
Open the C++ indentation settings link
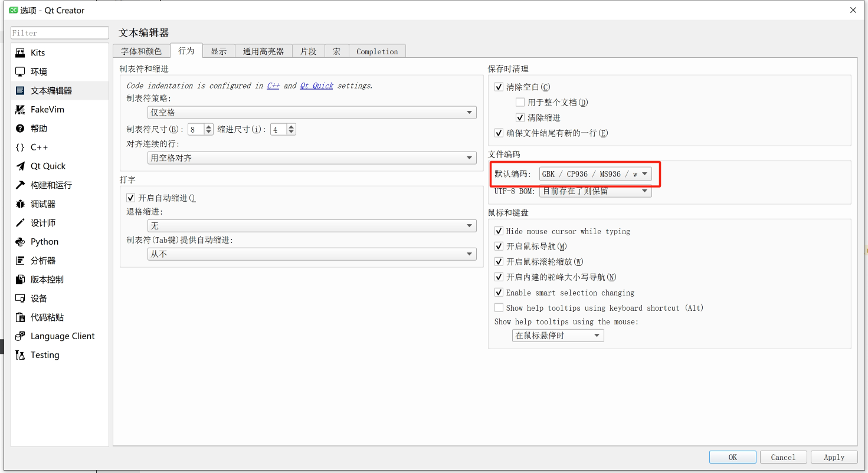click(x=273, y=86)
